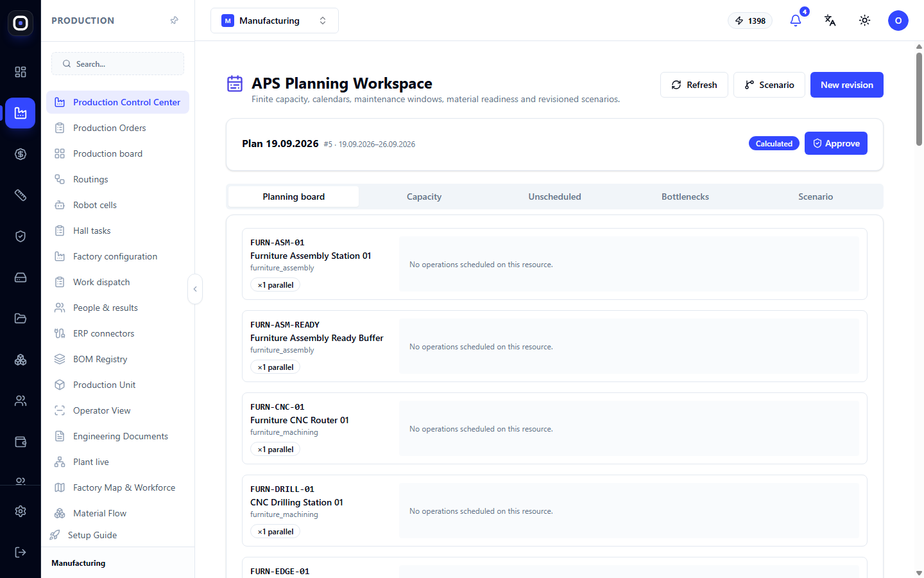Switch to the Unscheduled tab
Image resolution: width=924 pixels, height=578 pixels.
point(554,197)
